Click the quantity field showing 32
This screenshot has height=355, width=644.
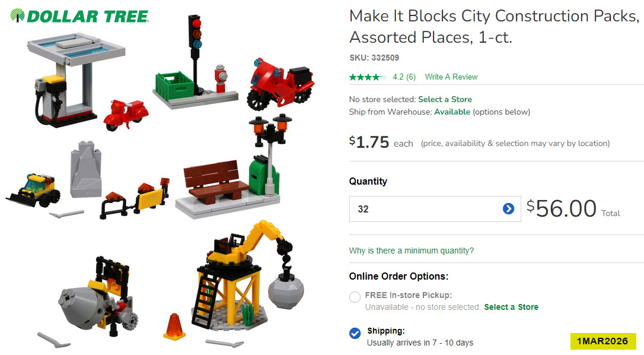tap(435, 209)
